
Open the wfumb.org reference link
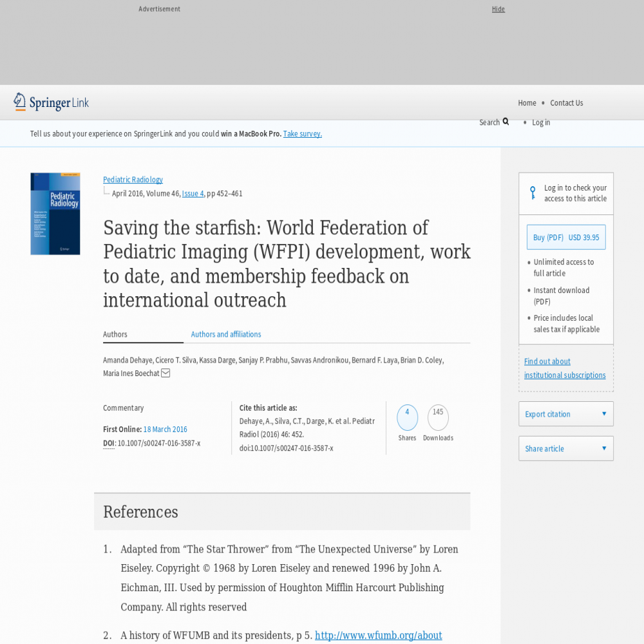pos(378,635)
